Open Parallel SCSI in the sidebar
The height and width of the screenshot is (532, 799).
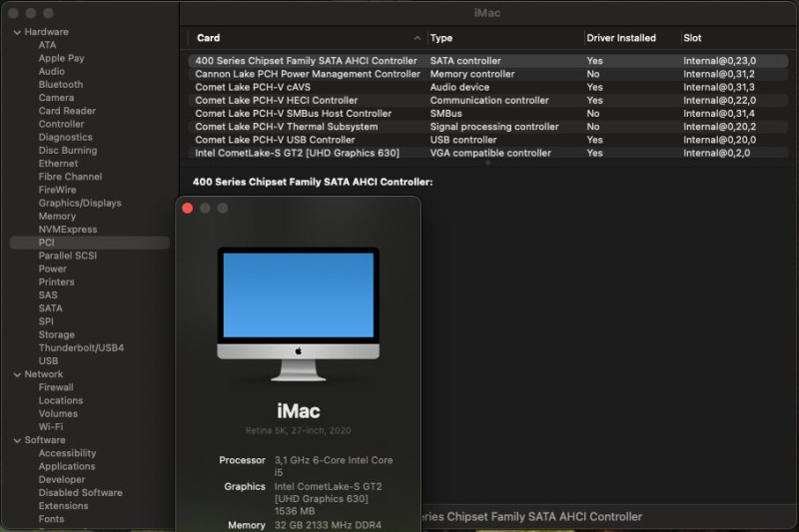coord(68,256)
